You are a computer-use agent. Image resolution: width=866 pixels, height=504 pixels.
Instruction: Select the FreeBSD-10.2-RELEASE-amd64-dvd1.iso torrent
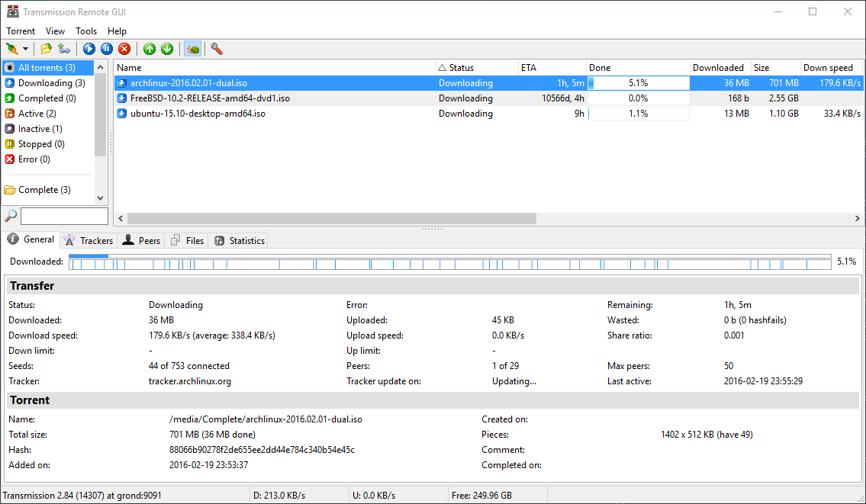[488, 98]
